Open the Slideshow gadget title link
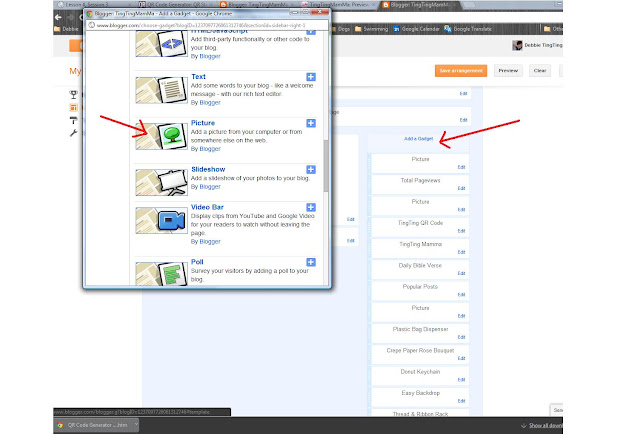 click(x=208, y=169)
